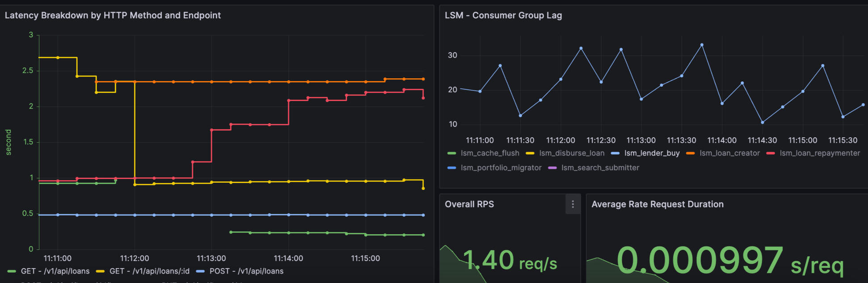Click the Overall RPS panel title

click(x=469, y=204)
